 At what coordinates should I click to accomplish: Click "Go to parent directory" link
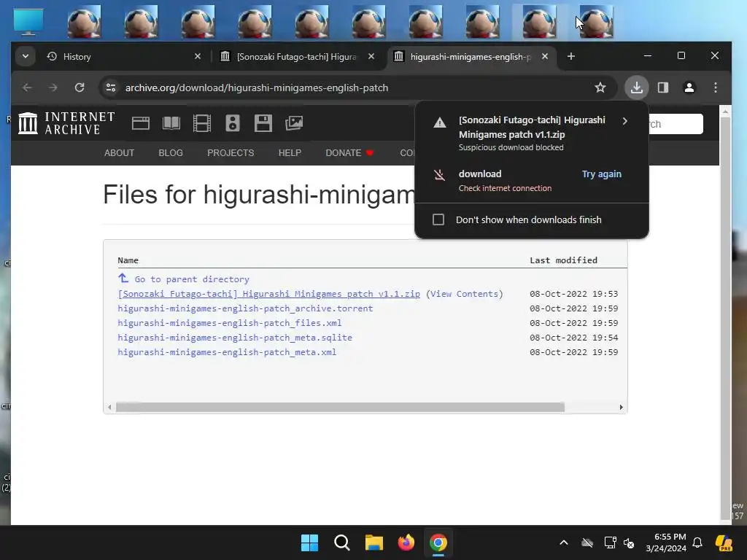[192, 279]
